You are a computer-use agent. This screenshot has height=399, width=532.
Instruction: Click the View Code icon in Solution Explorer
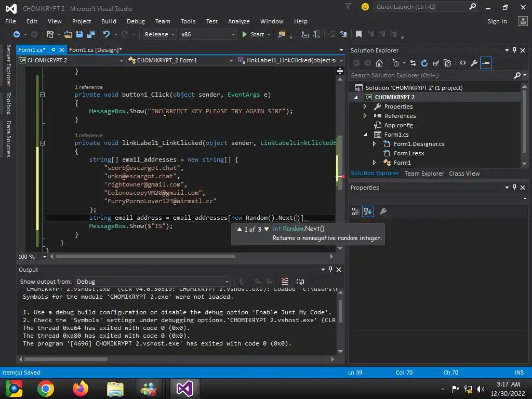463,63
